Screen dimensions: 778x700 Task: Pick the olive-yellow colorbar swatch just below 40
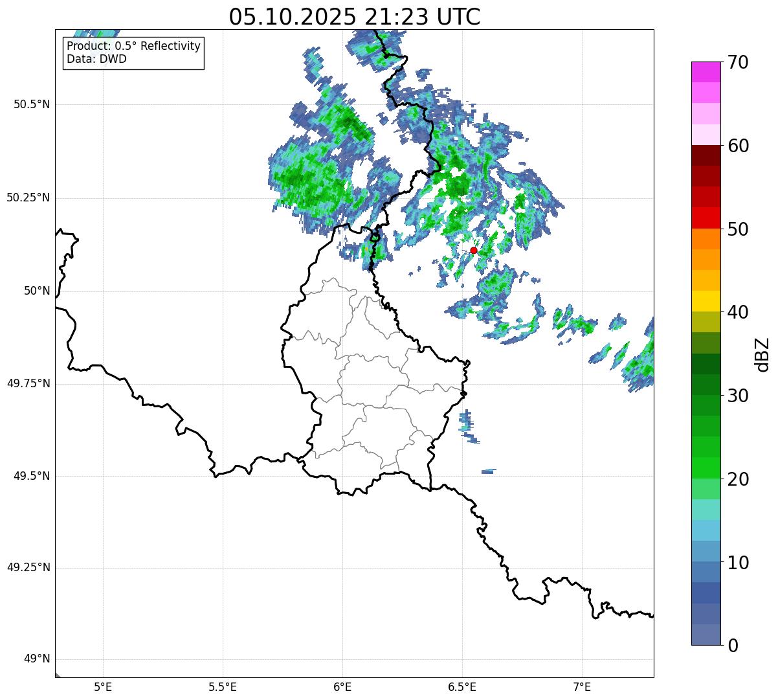pyautogui.click(x=706, y=322)
